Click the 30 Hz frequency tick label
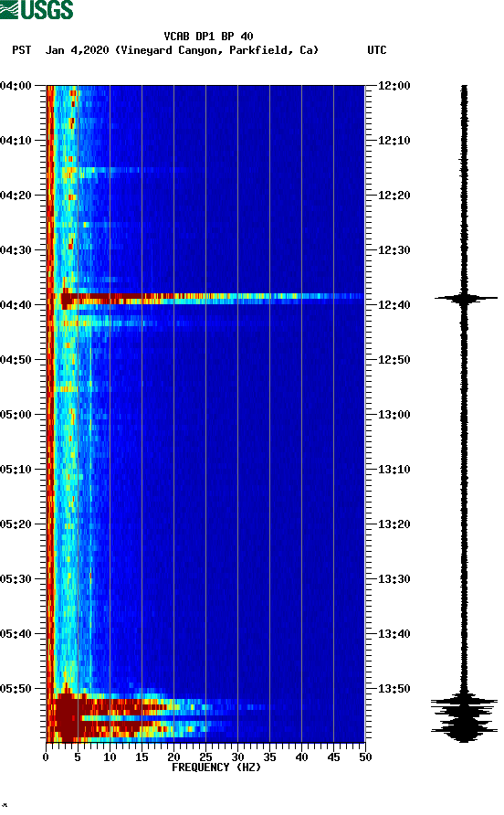The height and width of the screenshot is (815, 504). pyautogui.click(x=237, y=757)
